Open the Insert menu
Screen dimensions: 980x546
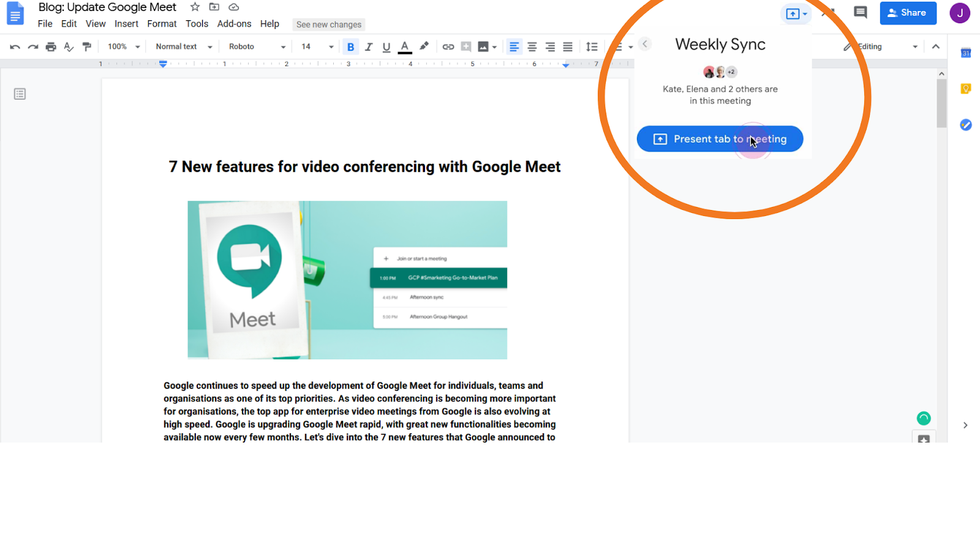pyautogui.click(x=126, y=24)
